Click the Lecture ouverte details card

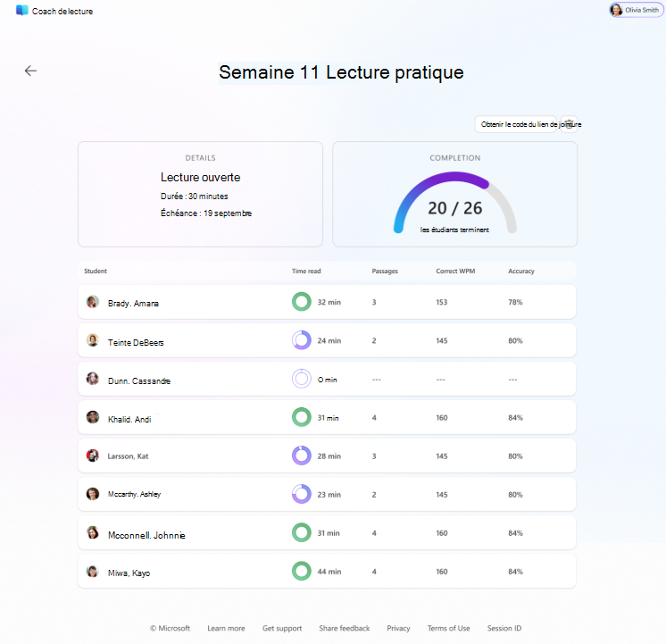200,194
